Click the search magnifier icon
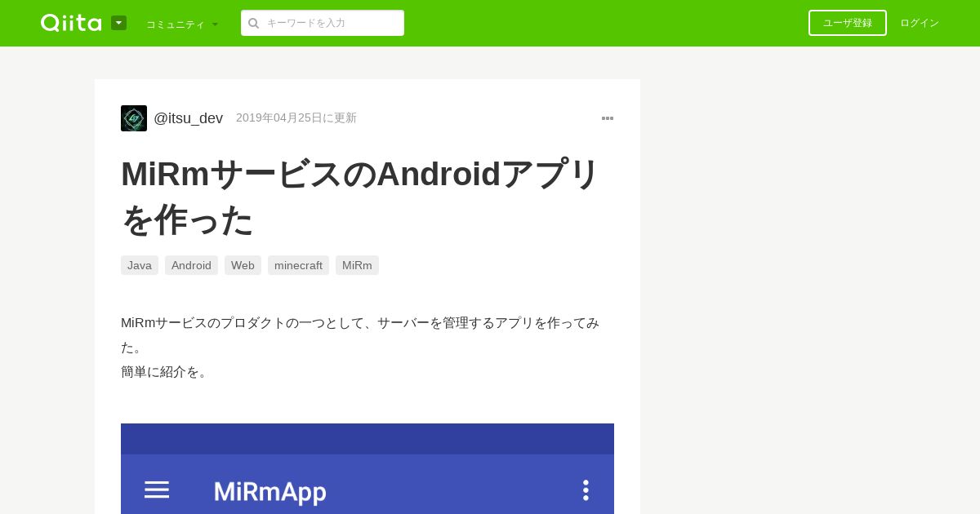The width and height of the screenshot is (980, 514). pyautogui.click(x=254, y=23)
